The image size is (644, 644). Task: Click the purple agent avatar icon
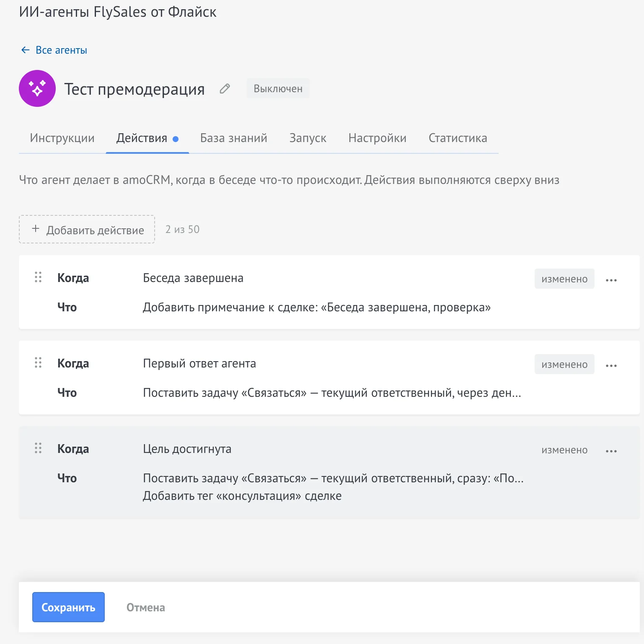coord(37,88)
